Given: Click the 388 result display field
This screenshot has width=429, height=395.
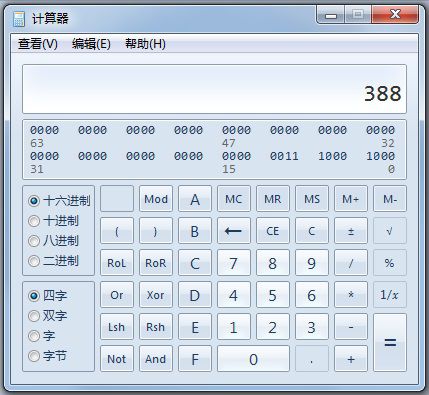Looking at the screenshot, I should 214,89.
